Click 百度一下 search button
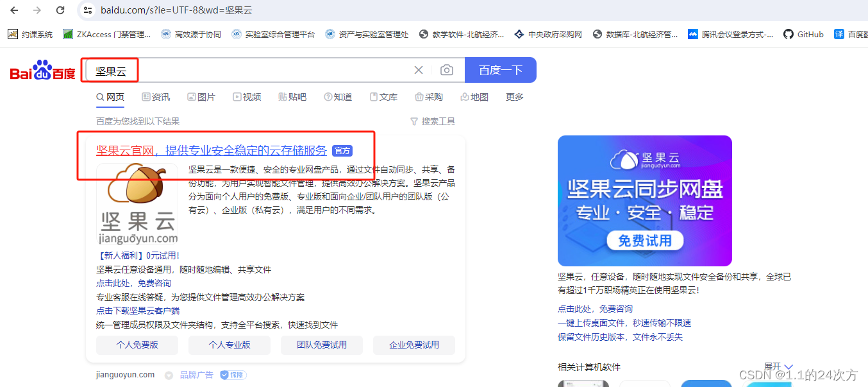The height and width of the screenshot is (387, 868). [501, 70]
